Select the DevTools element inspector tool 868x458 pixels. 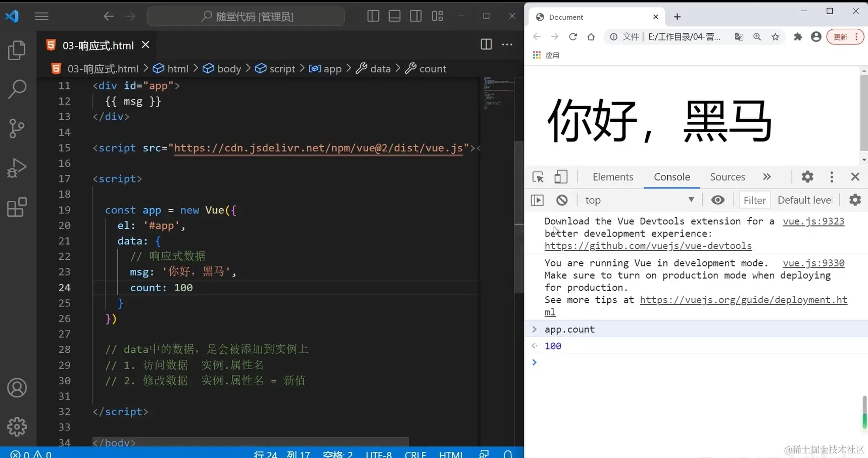(538, 177)
